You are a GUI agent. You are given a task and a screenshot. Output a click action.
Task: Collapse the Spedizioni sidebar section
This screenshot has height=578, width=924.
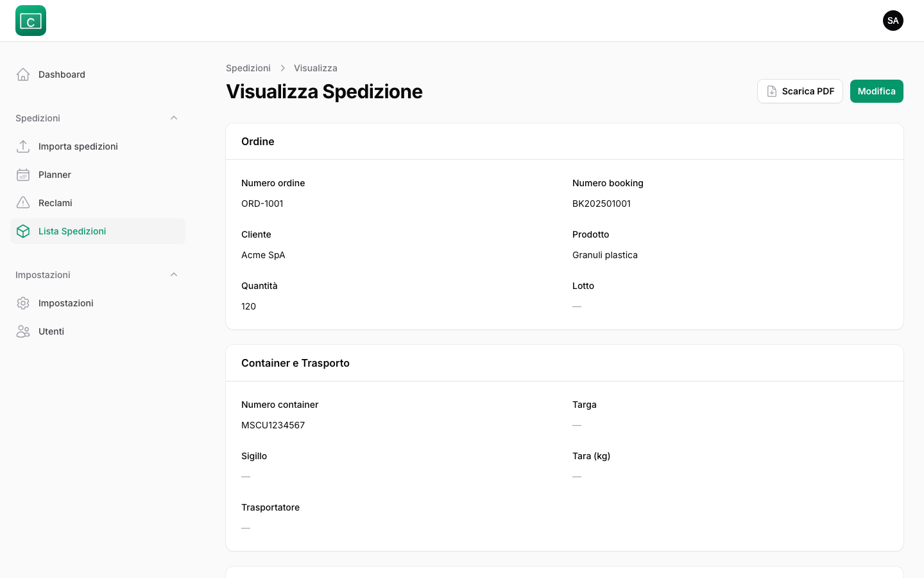174,118
